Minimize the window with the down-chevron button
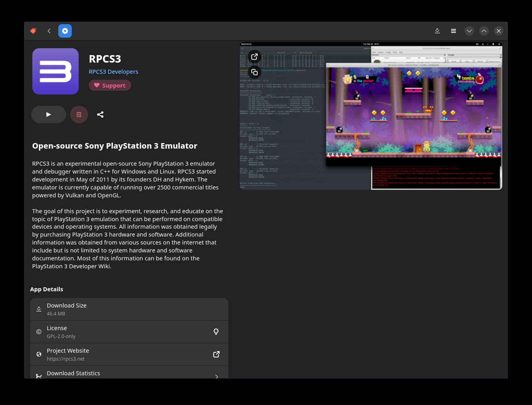The image size is (532, 405). 469,31
